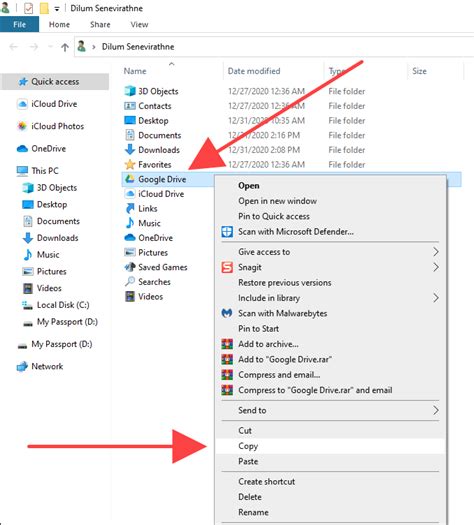
Task: Click the Searches magnifier icon
Action: (130, 282)
